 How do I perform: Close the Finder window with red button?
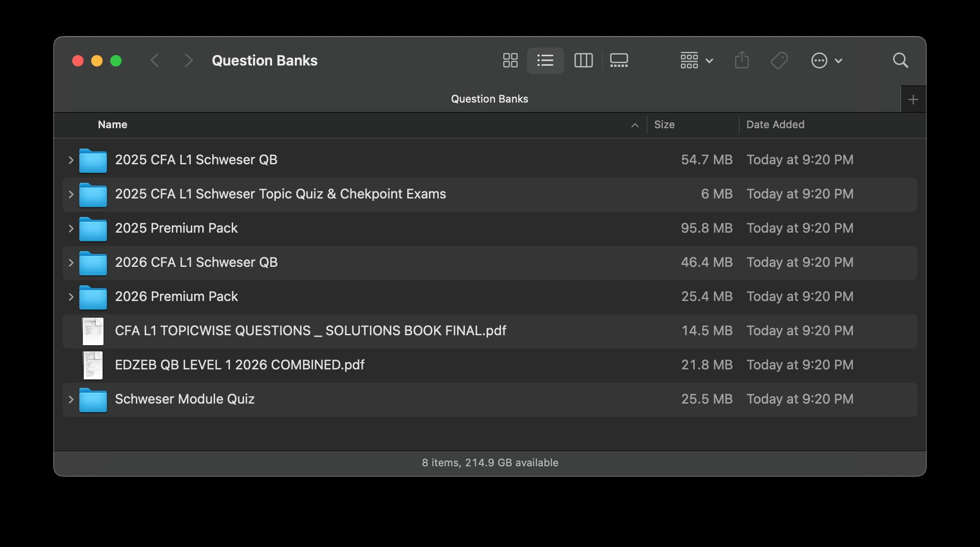(78, 61)
